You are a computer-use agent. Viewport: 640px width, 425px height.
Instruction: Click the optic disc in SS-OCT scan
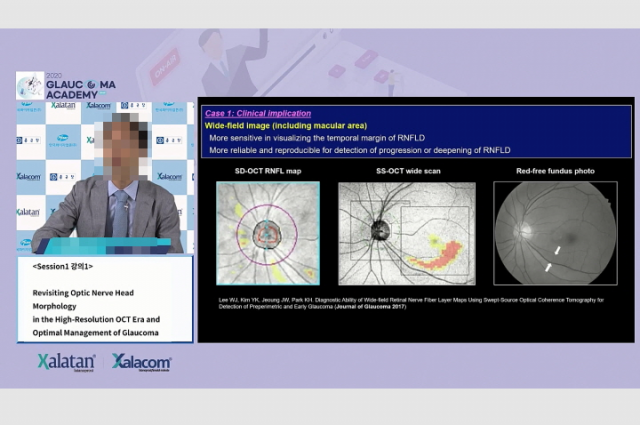click(380, 230)
